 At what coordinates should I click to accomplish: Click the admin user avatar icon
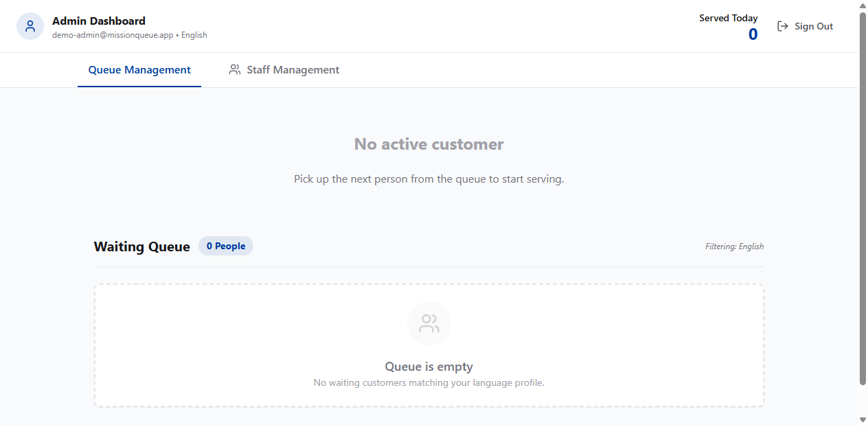point(30,26)
